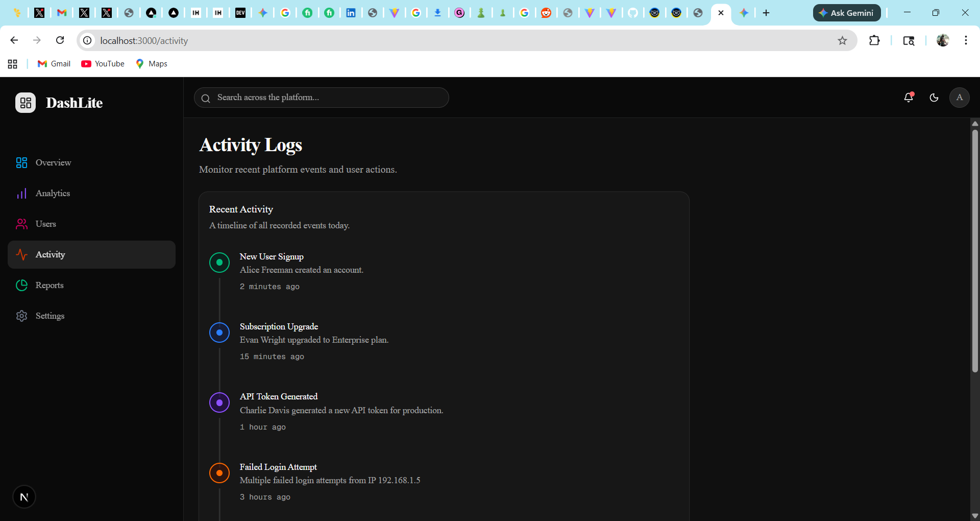Open Reports via its clock icon
The width and height of the screenshot is (980, 521).
pos(21,285)
